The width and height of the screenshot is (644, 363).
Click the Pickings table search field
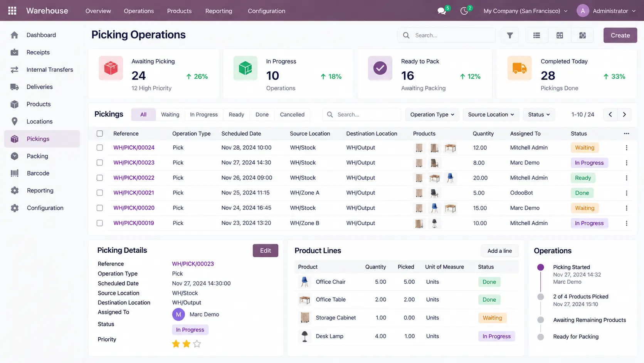point(362,115)
